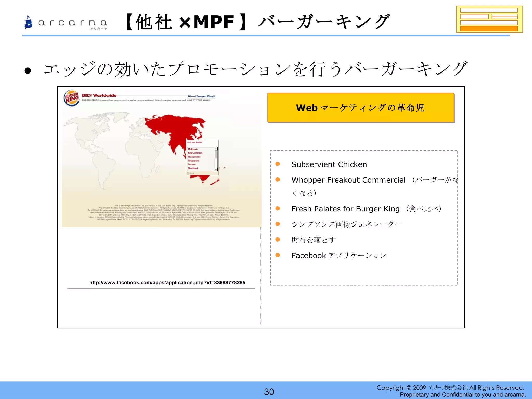Select Taiwan in the country list
Screen dimensions: 532x399
(192, 164)
